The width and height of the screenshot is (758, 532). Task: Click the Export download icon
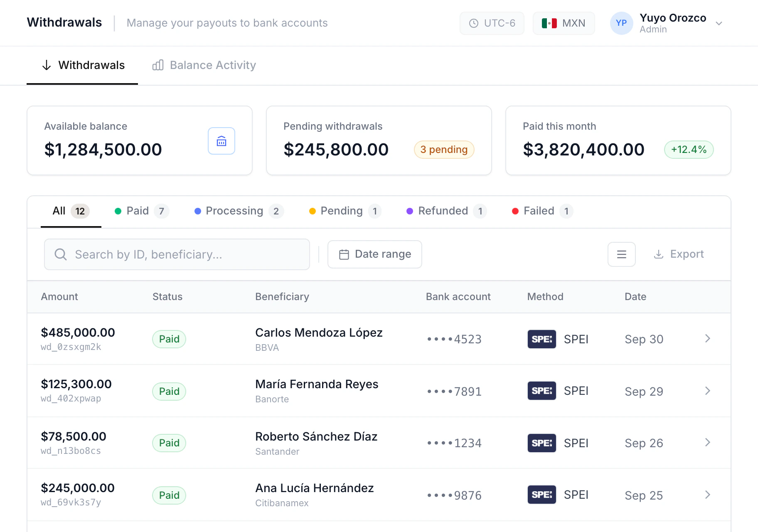(x=658, y=254)
